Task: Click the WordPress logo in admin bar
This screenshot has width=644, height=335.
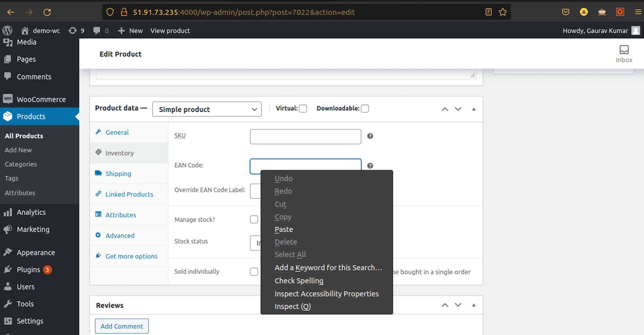Action: [x=8, y=30]
